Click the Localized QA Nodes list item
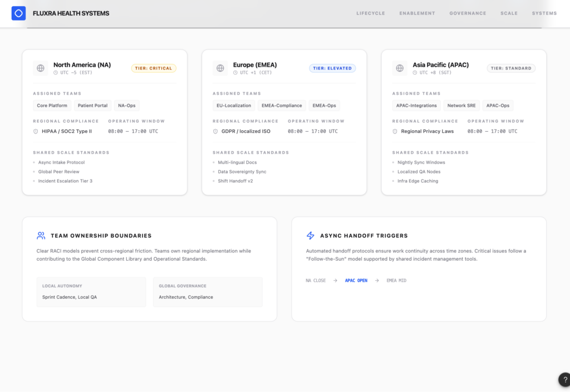 click(x=419, y=172)
